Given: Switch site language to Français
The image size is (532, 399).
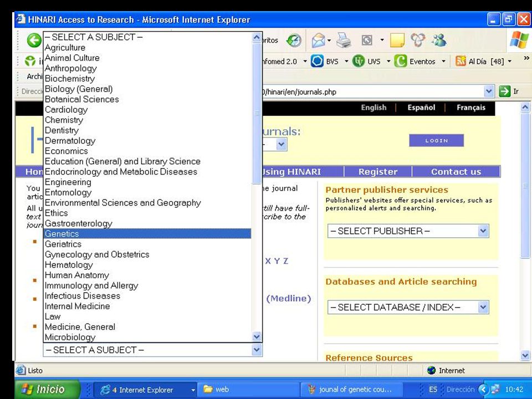Looking at the screenshot, I should click(471, 108).
